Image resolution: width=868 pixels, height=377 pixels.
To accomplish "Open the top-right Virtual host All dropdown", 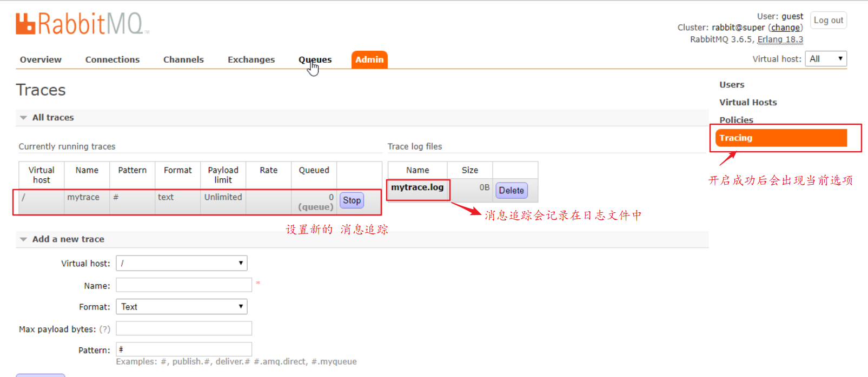I will 826,59.
